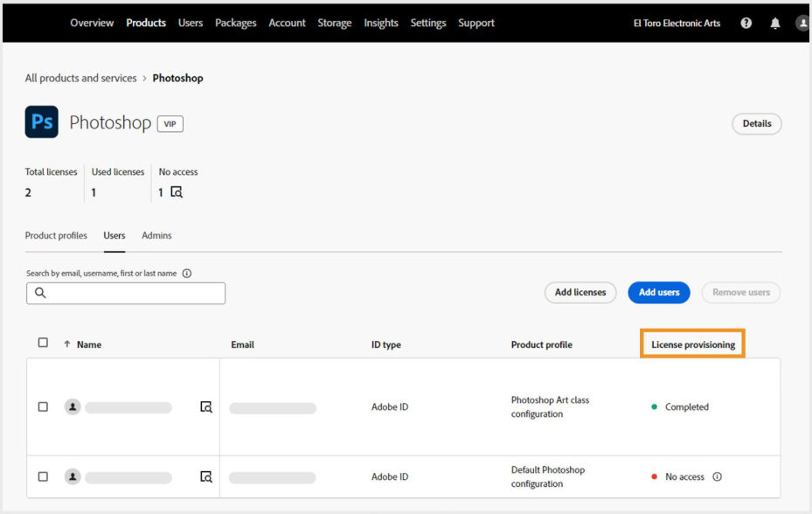Image resolution: width=812 pixels, height=514 pixels.
Task: Click the avatar in Default Photoshop row
Action: [73, 476]
